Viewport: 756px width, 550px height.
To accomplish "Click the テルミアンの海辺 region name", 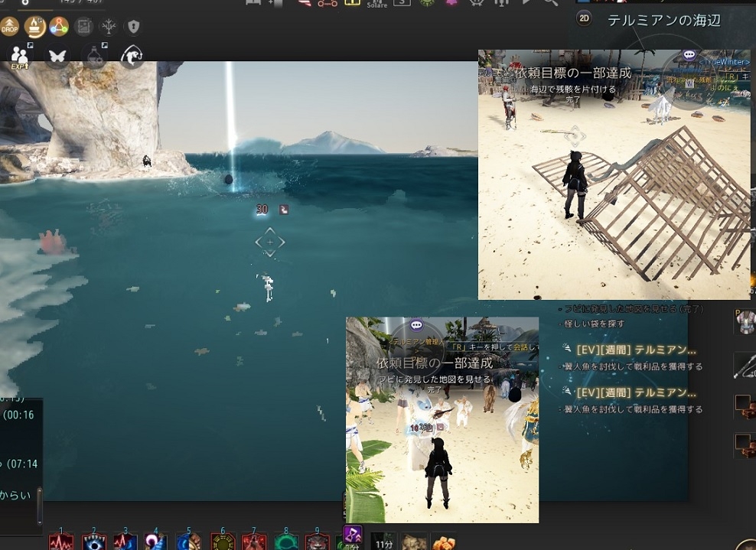I will coord(664,20).
